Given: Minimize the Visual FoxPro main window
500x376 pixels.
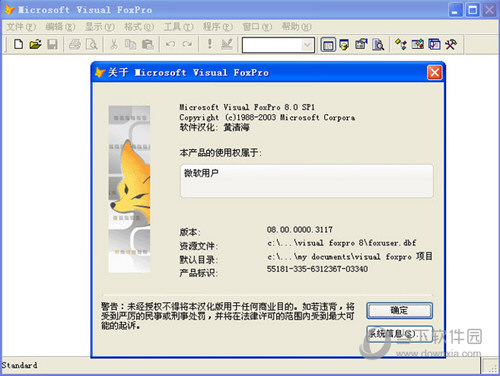Looking at the screenshot, I should click(x=455, y=10).
